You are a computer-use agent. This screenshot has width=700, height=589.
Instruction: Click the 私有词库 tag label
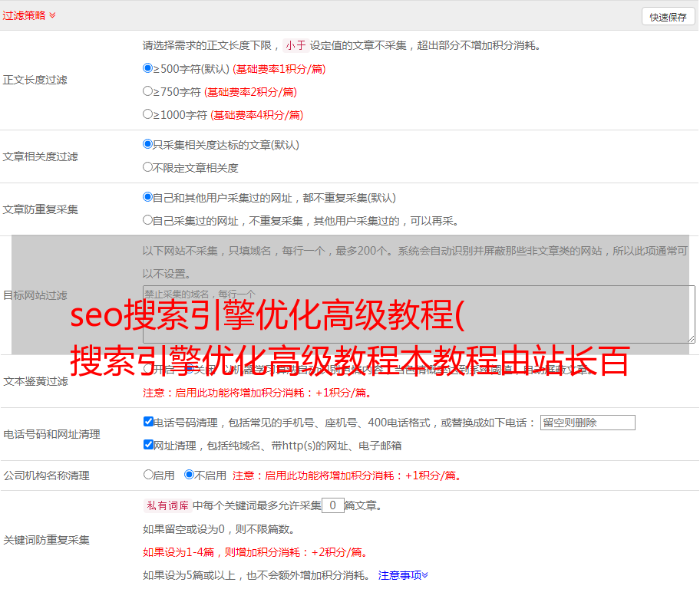[x=165, y=505]
